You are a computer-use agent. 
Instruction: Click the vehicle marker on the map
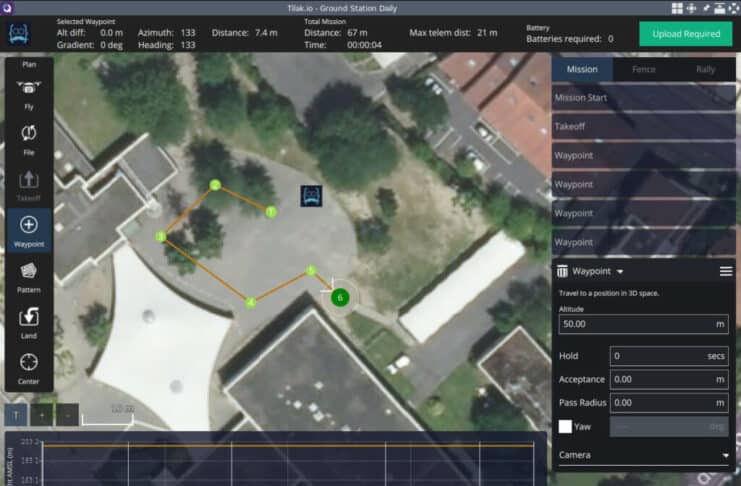click(x=311, y=196)
